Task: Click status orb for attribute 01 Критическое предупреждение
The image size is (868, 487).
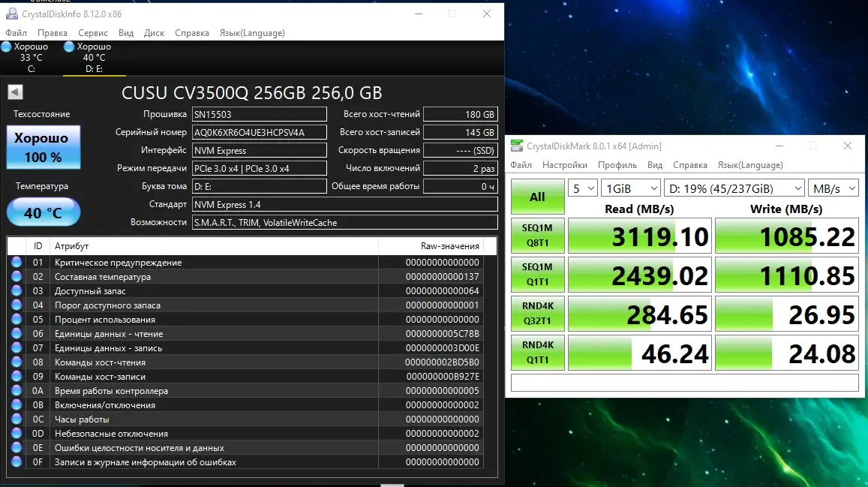Action: [17, 262]
